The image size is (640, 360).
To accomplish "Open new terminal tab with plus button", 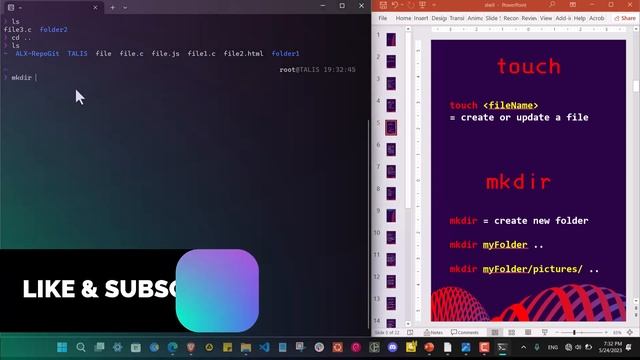I will [x=112, y=7].
